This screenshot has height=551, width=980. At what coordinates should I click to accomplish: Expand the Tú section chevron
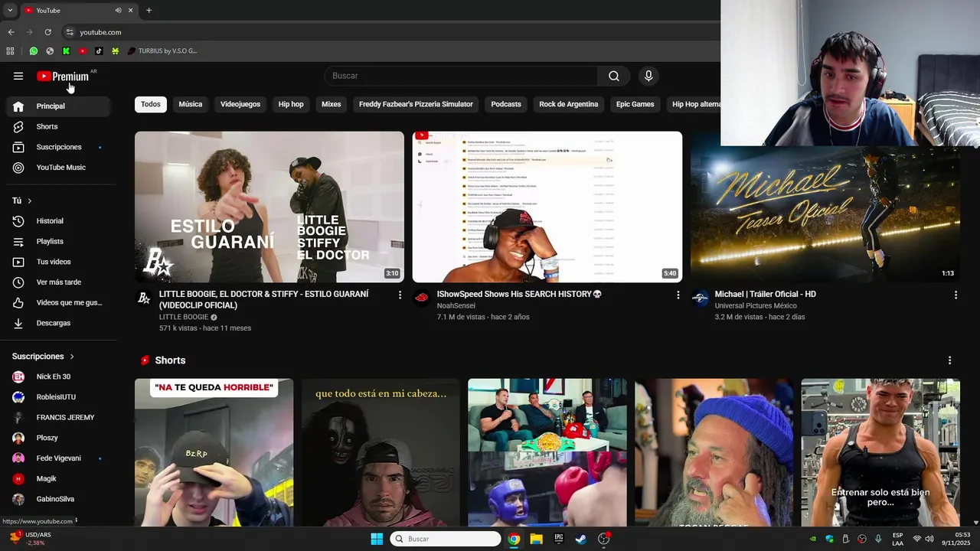(x=30, y=201)
